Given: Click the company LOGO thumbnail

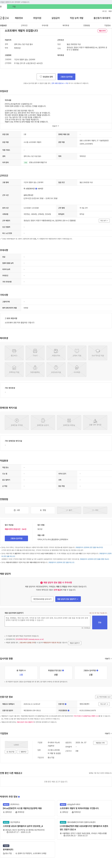Looking at the screenshot, I should pos(16,745).
